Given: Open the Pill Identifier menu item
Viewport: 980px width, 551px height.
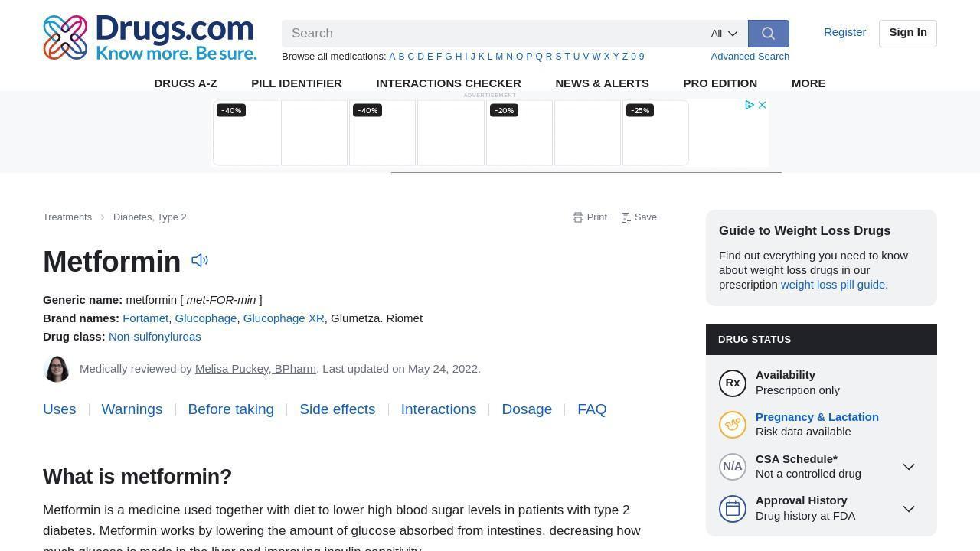Looking at the screenshot, I should (x=296, y=83).
